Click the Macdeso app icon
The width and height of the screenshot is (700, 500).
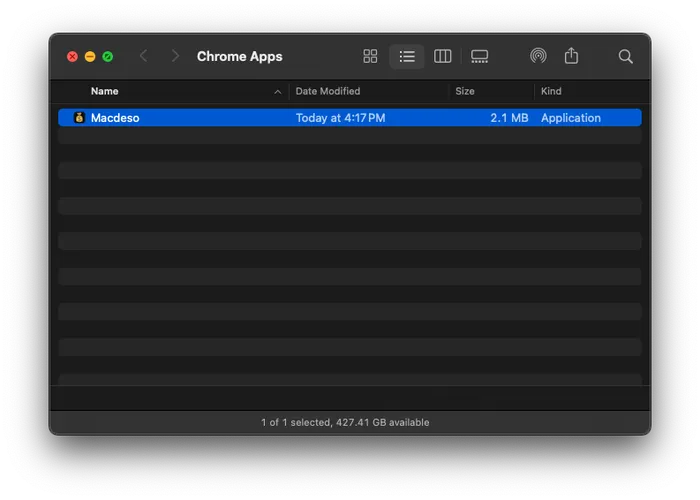(79, 117)
